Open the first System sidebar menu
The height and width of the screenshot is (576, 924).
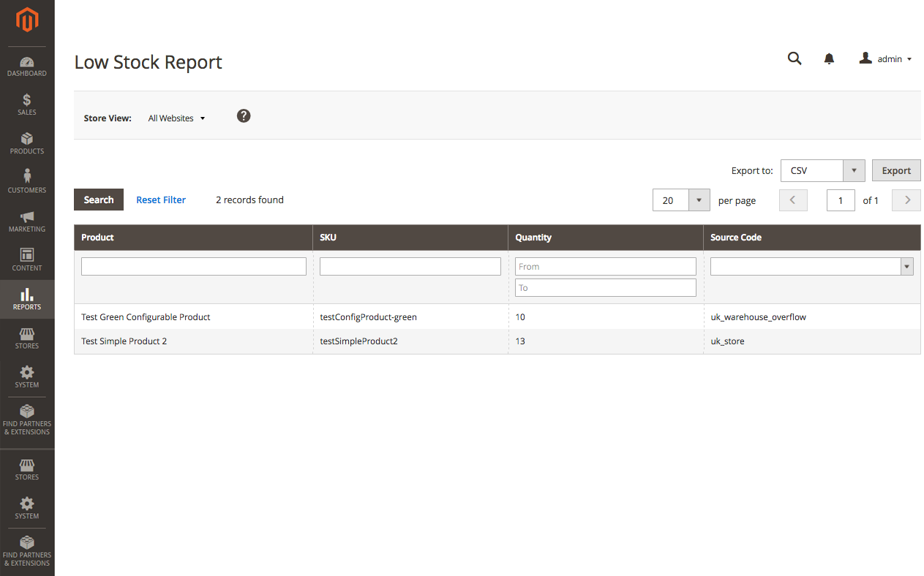click(x=27, y=376)
